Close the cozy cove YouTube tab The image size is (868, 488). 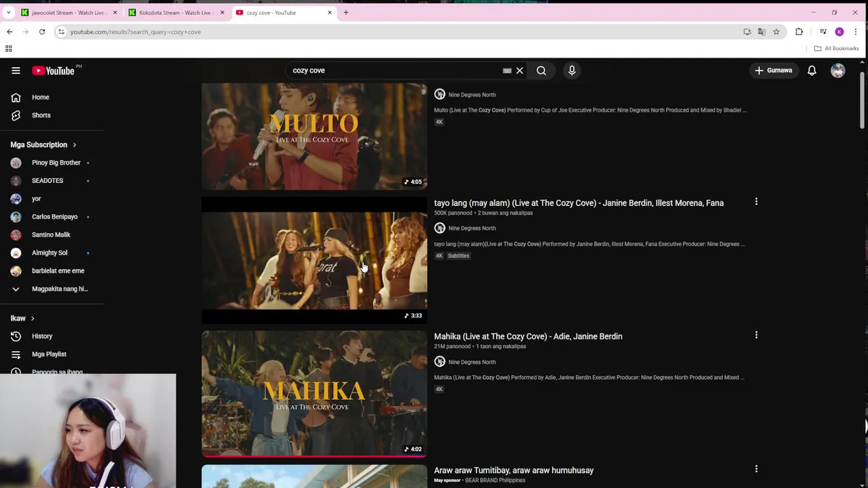330,12
